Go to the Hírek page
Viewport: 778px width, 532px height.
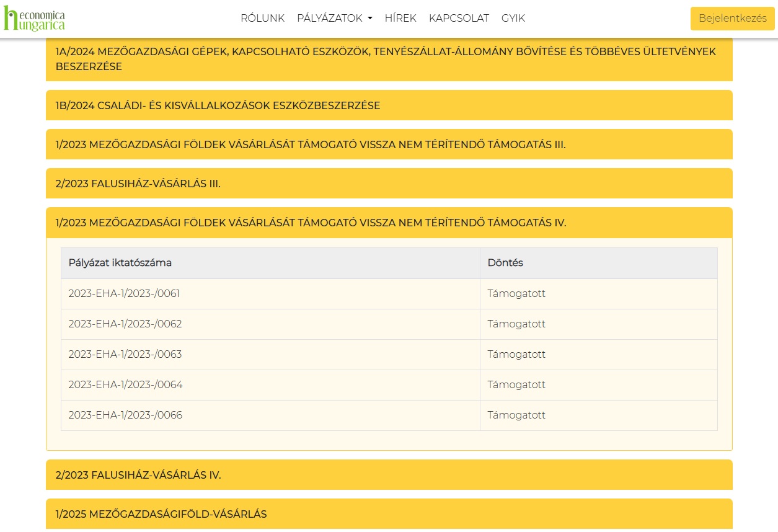point(400,19)
